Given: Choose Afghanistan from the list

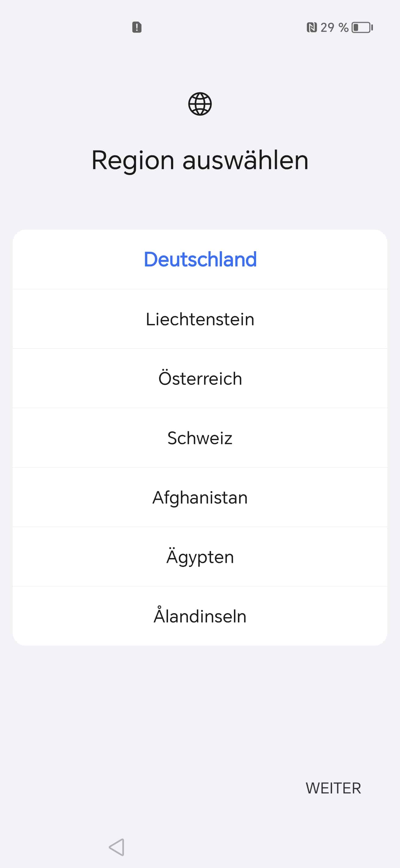Looking at the screenshot, I should click(200, 497).
